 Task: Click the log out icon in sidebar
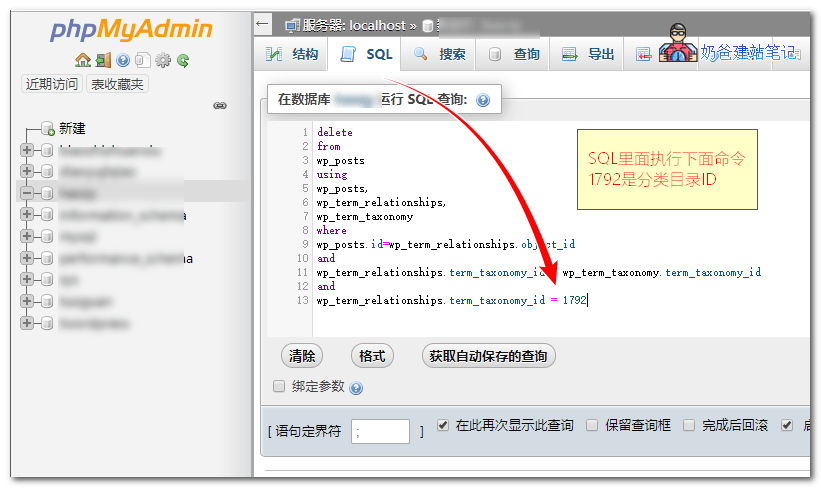pyautogui.click(x=103, y=60)
